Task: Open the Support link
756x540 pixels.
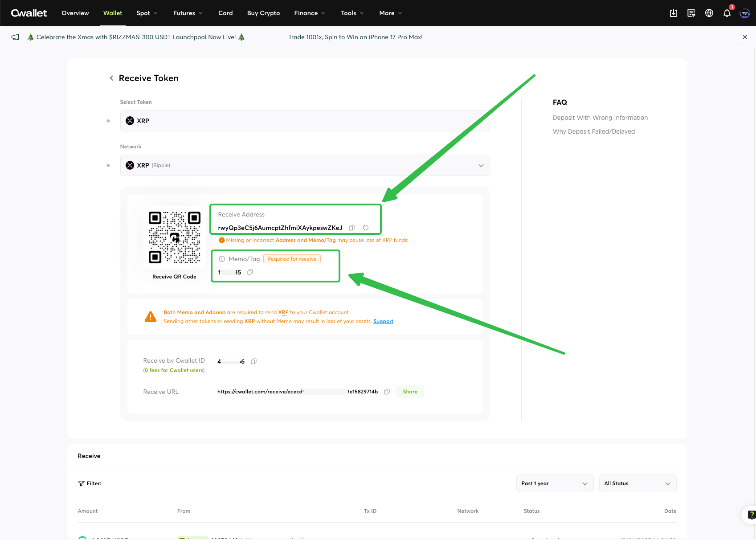Action: [383, 321]
